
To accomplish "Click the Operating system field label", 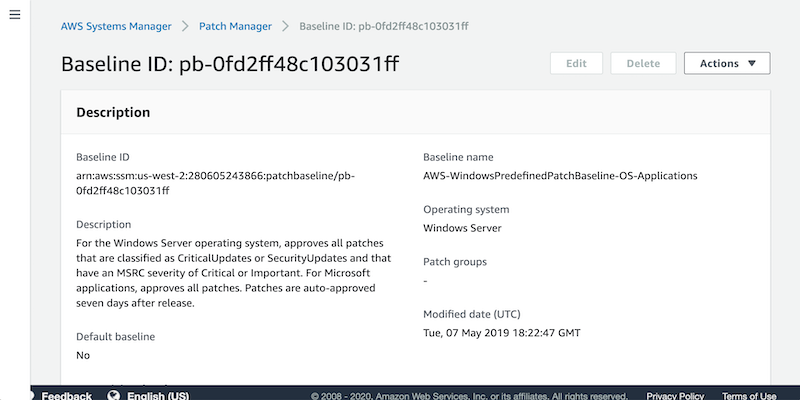I will click(x=466, y=210).
